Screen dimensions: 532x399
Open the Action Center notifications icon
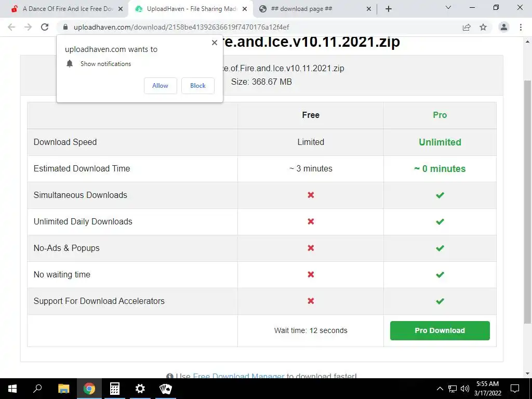pyautogui.click(x=515, y=389)
